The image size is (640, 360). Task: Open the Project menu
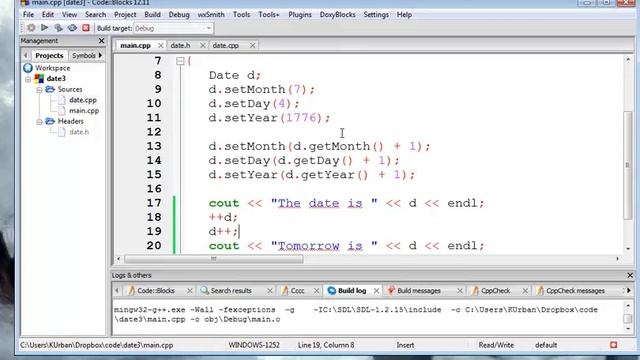click(125, 15)
